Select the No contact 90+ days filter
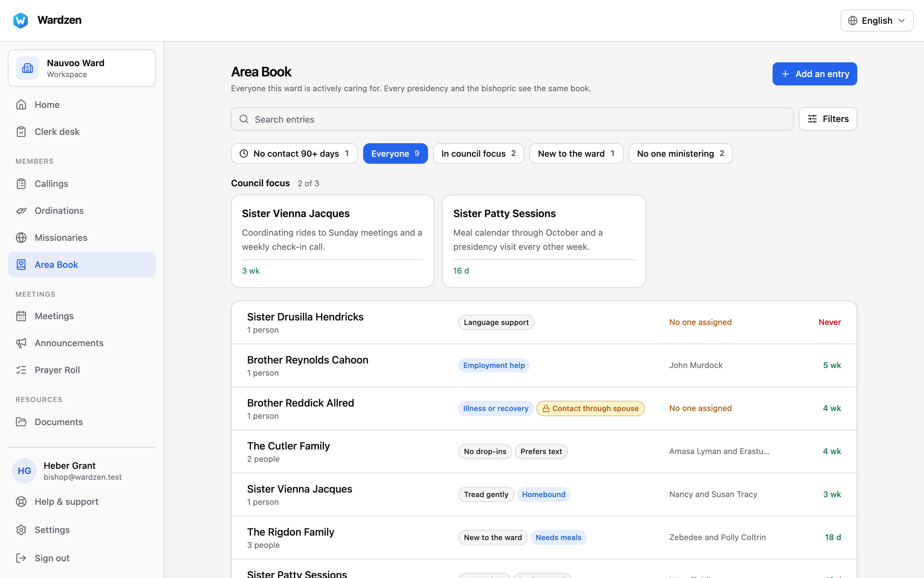 coord(294,153)
